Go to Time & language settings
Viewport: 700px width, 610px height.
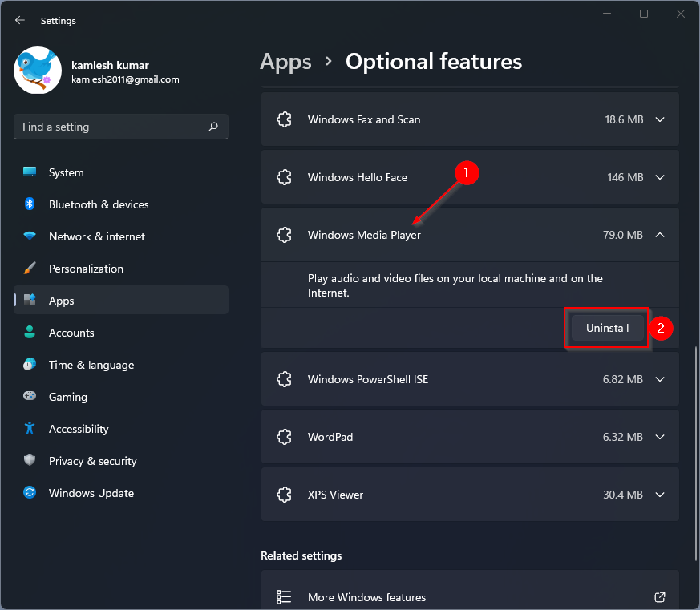coord(91,365)
